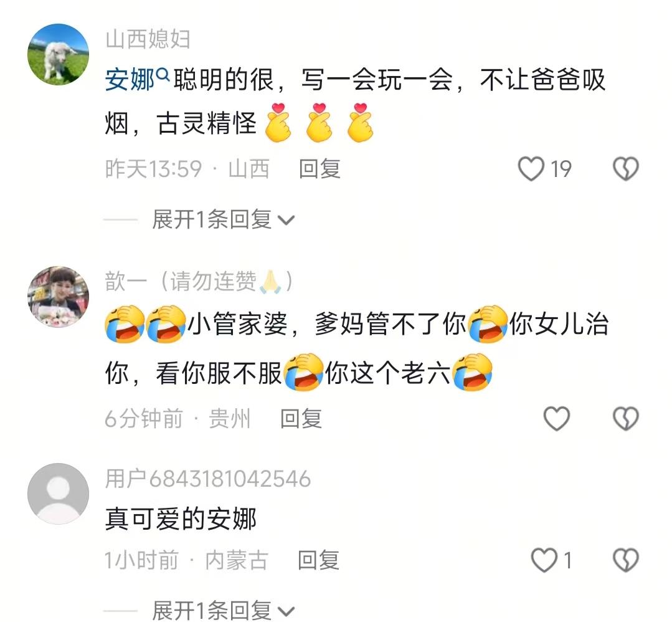Expand 1 reply under 山西媳妇's comment
Viewport: 672px width, 622px height.
click(223, 219)
